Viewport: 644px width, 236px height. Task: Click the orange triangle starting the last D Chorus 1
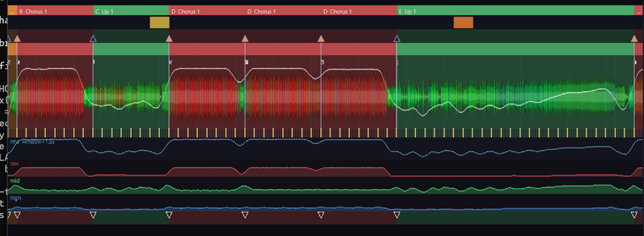321,39
